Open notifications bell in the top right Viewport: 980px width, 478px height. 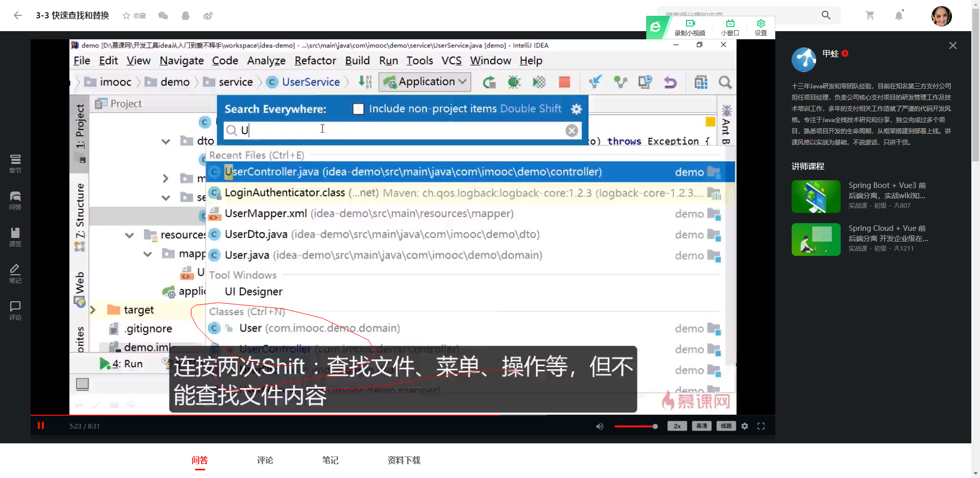(x=899, y=15)
